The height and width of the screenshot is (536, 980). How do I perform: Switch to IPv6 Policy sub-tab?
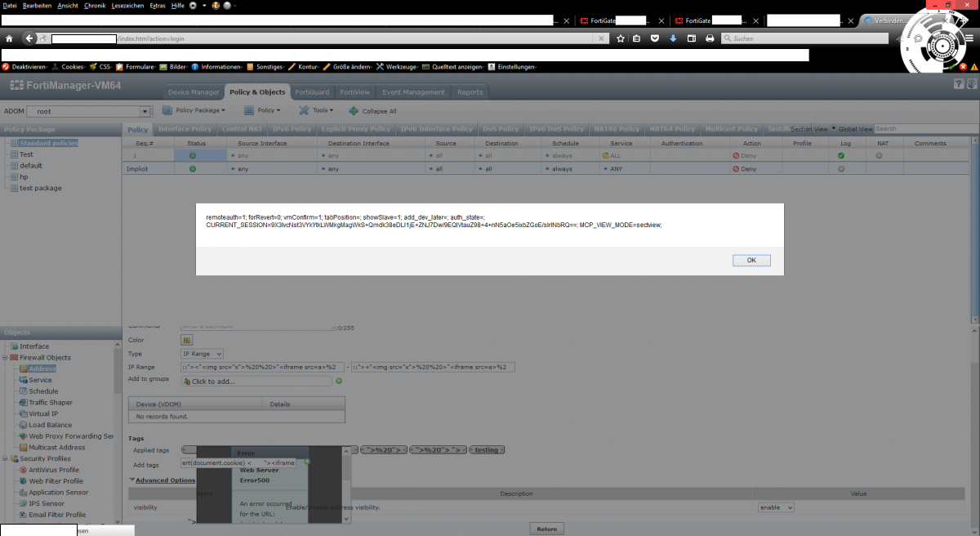coord(292,129)
